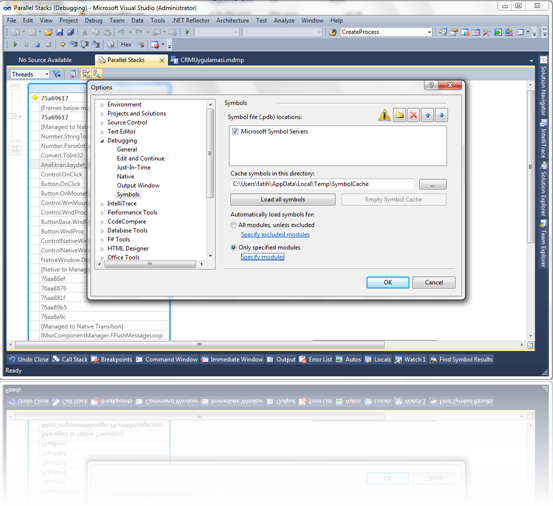Click the Options tree horizontal scrollbar
This screenshot has width=553, height=506.
tap(150, 264)
